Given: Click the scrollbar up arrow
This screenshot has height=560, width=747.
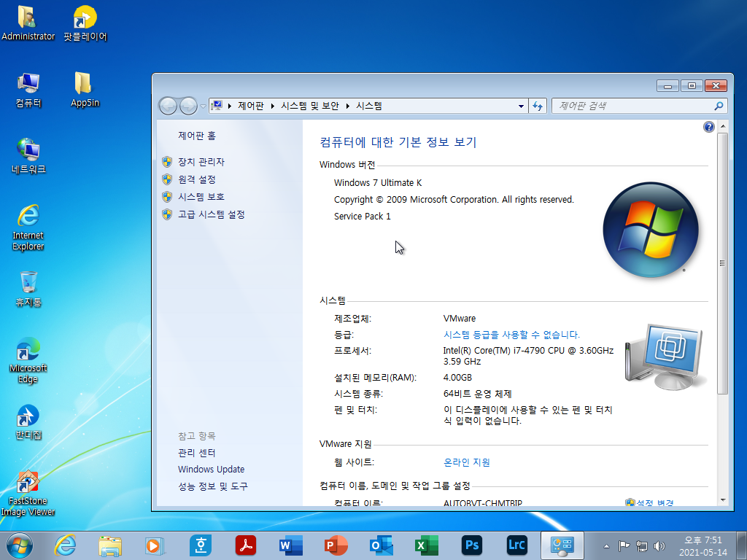Looking at the screenshot, I should tap(723, 127).
